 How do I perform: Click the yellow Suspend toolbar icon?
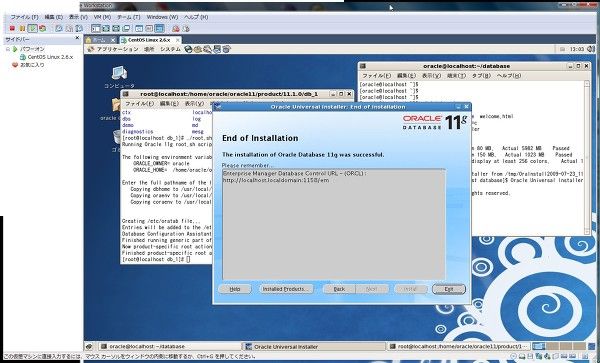point(22,28)
